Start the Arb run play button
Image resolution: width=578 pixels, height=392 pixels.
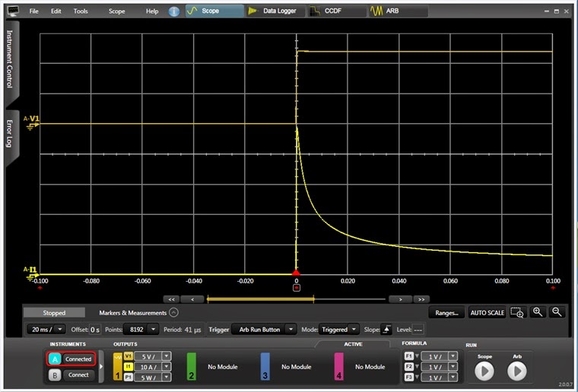pos(517,371)
